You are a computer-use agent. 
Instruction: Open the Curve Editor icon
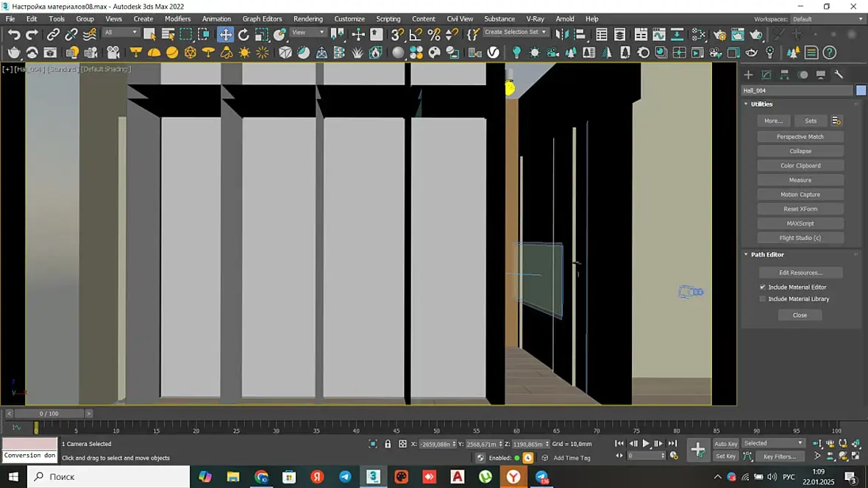[658, 35]
